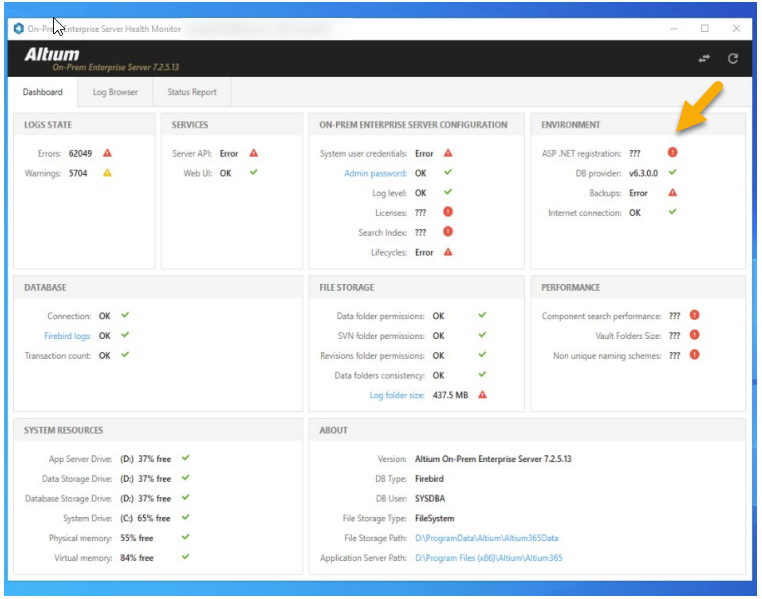
Task: Click the green check beside Physical memory
Action: point(186,537)
